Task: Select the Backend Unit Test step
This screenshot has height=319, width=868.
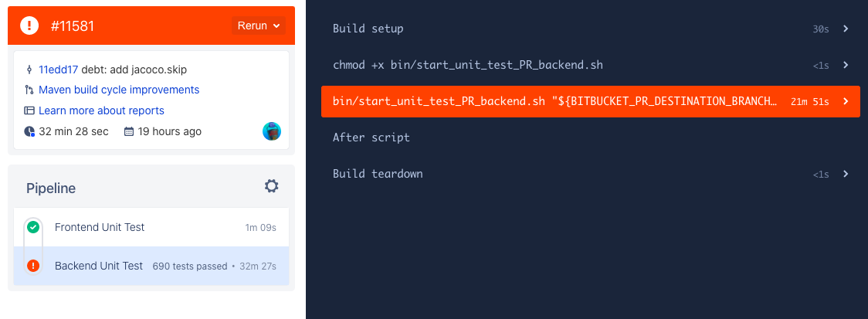Action: pyautogui.click(x=151, y=266)
